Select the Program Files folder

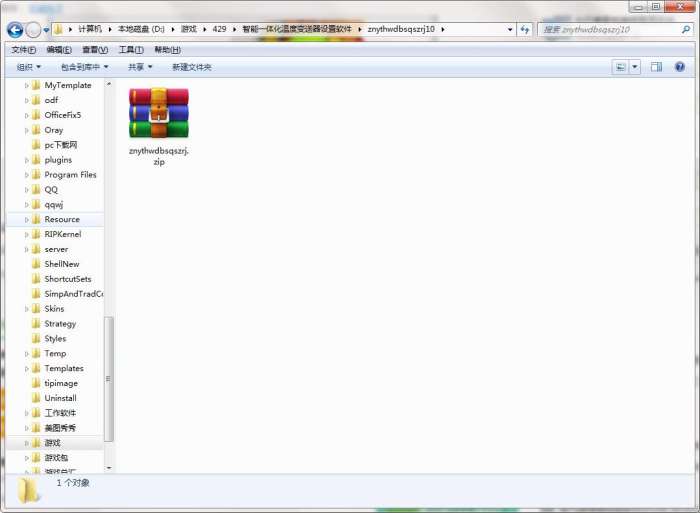[71, 175]
